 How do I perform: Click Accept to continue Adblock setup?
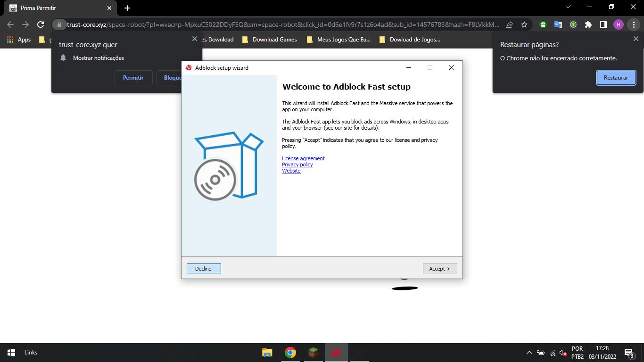439,269
